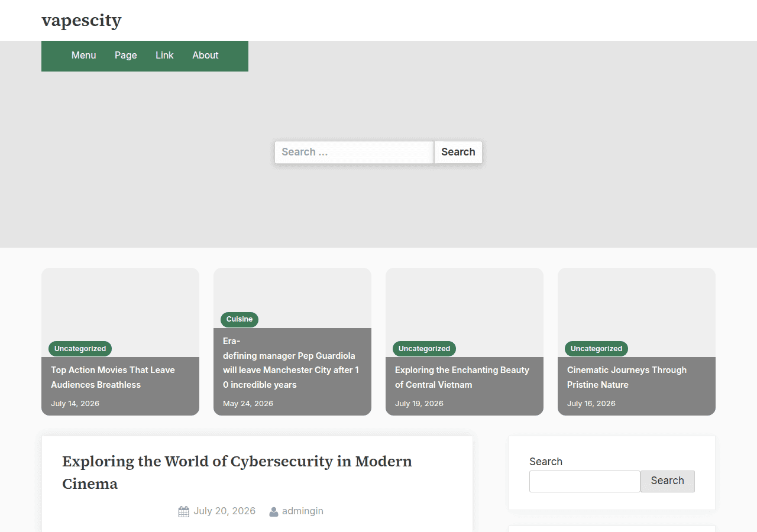Click the July 16, 2026 date
757x532 pixels.
click(x=591, y=404)
